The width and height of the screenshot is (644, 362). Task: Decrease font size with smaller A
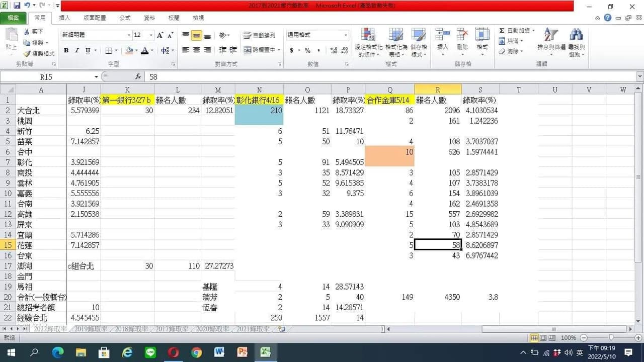(x=171, y=35)
